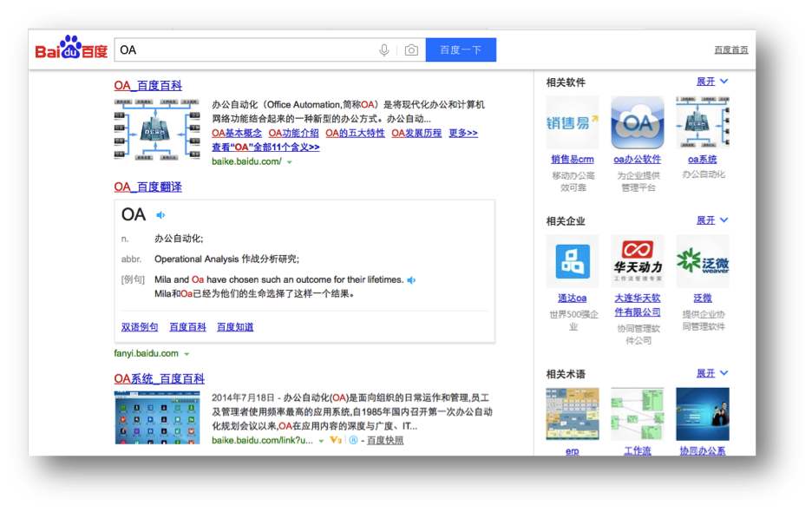
Task: Click the Baidu logo
Action: pyautogui.click(x=71, y=49)
